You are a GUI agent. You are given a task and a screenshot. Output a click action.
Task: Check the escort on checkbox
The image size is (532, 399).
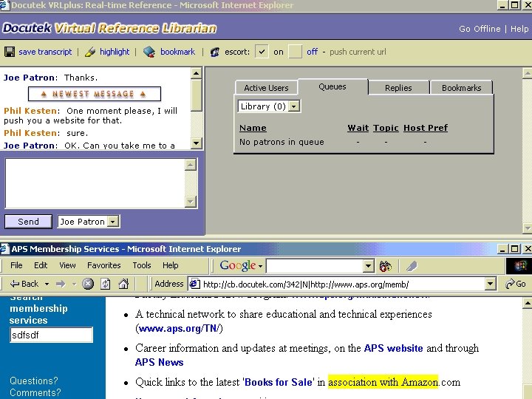click(x=262, y=52)
